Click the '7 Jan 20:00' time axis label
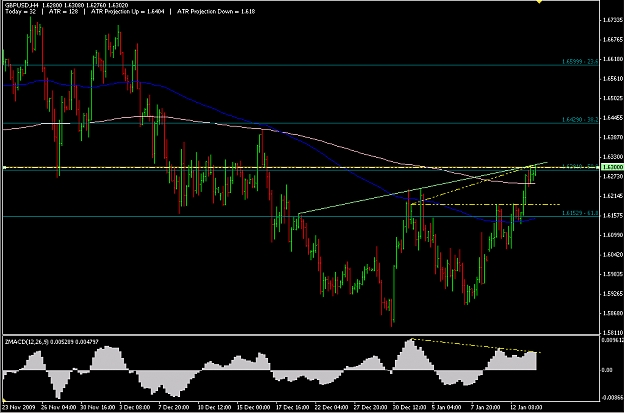 pyautogui.click(x=485, y=408)
